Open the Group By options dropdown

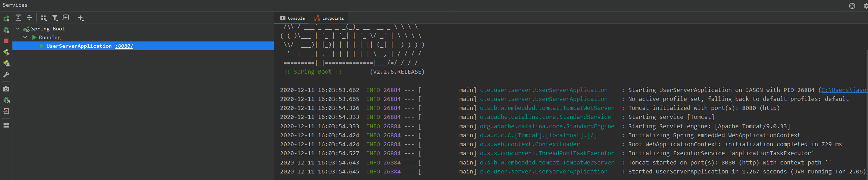pos(44,18)
